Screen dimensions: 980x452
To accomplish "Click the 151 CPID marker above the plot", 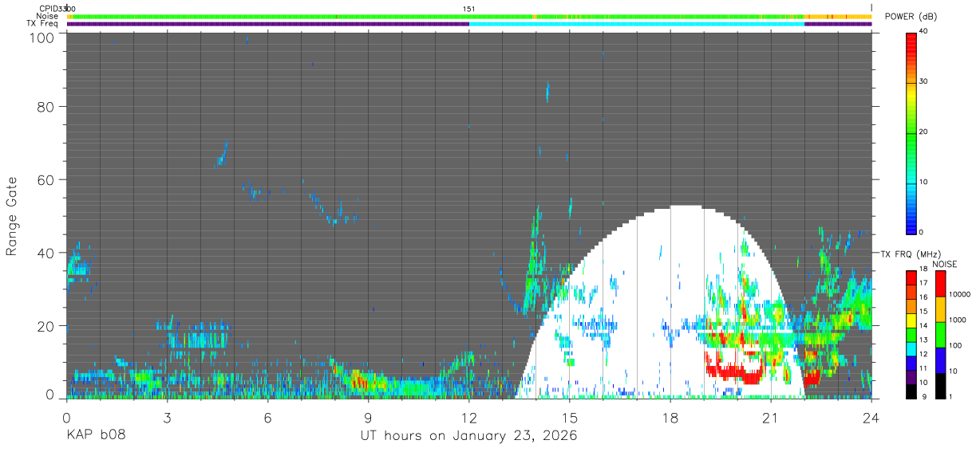I will coord(469,9).
